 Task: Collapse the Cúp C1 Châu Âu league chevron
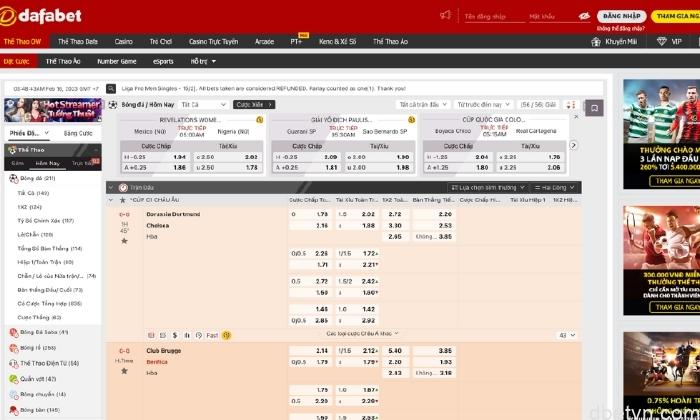(111, 200)
